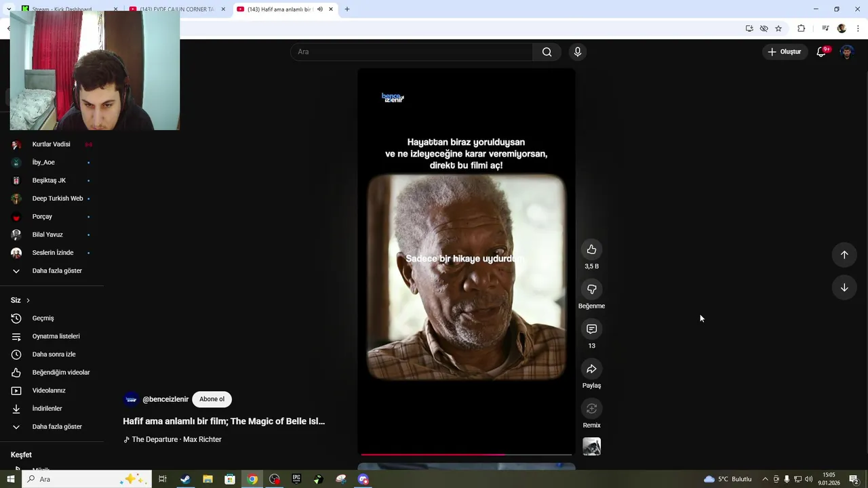Open Chrome three-dot menu
This screenshot has width=868, height=488.
(x=858, y=28)
